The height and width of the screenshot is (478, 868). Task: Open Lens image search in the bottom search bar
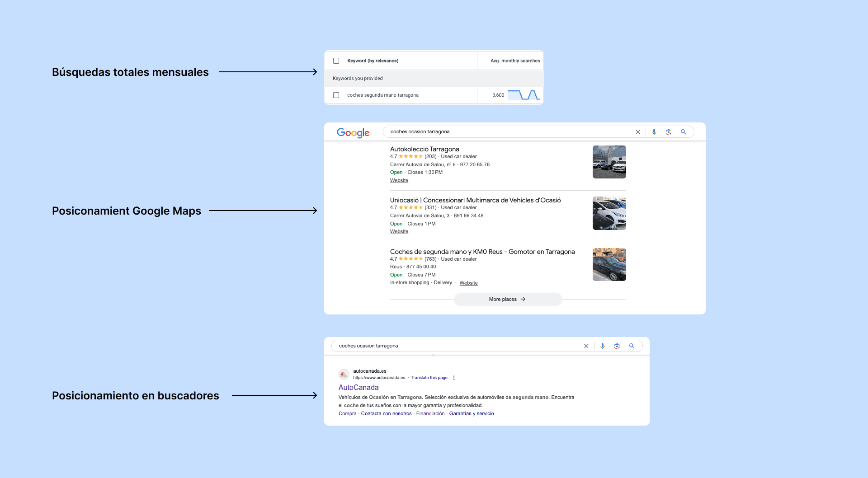617,346
